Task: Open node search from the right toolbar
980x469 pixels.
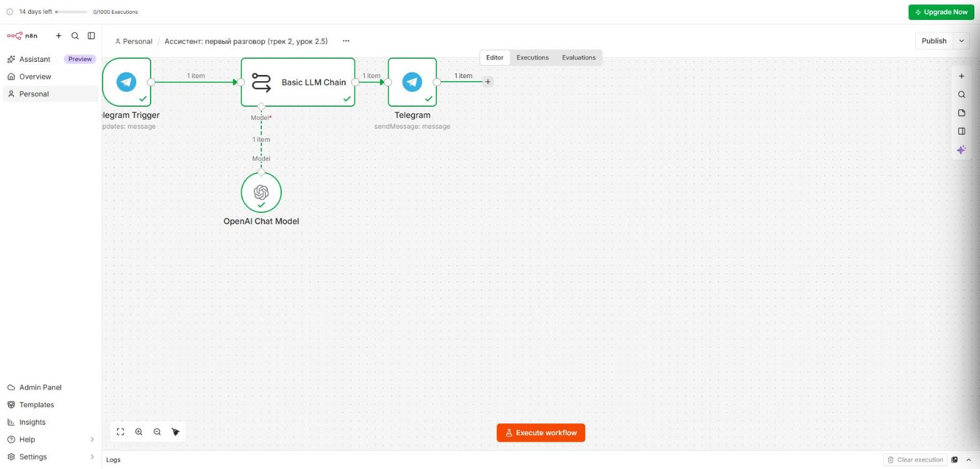Action: (x=961, y=95)
